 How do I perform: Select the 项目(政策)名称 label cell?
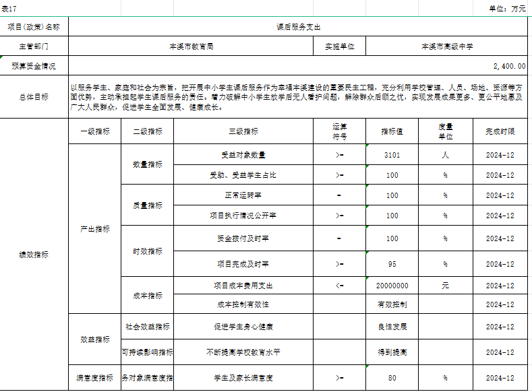(x=34, y=27)
